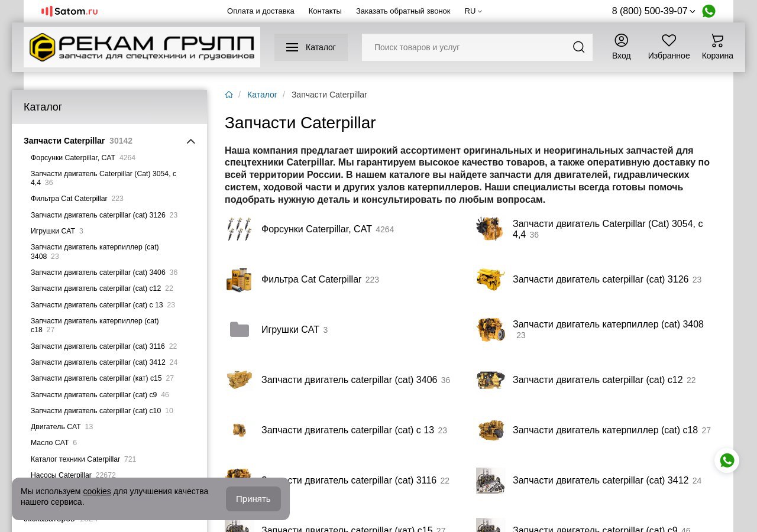
Task: Open sidebar Каталог техники Caterpillar
Action: click(75, 459)
